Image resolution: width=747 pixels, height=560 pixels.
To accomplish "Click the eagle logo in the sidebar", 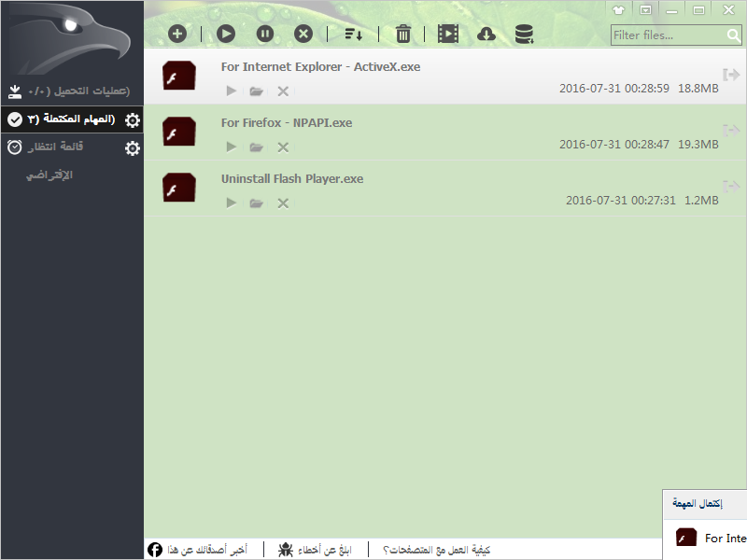I will point(72,38).
